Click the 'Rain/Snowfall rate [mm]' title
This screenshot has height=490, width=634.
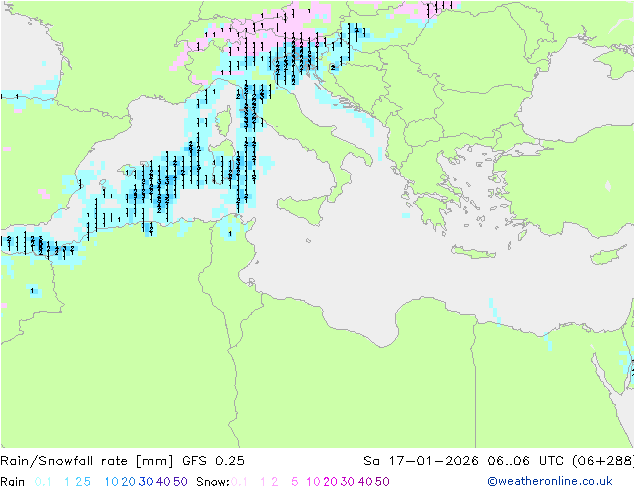87,461
